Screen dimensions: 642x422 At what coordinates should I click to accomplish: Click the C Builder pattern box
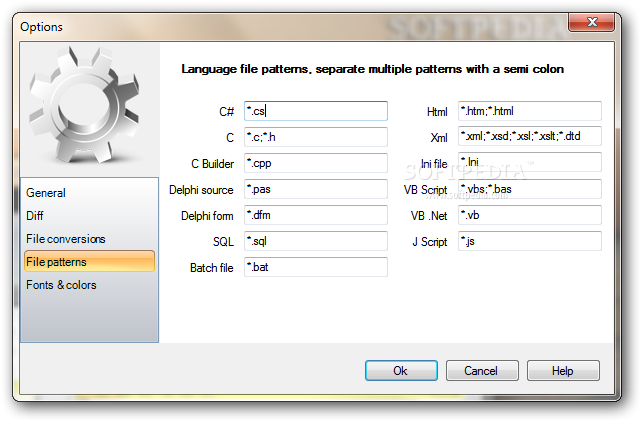point(316,163)
